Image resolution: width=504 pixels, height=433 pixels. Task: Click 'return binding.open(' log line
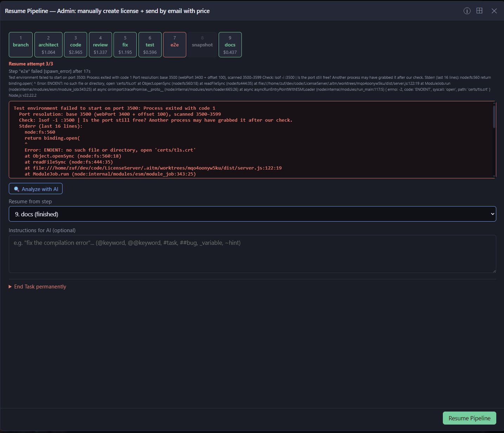tap(52, 138)
